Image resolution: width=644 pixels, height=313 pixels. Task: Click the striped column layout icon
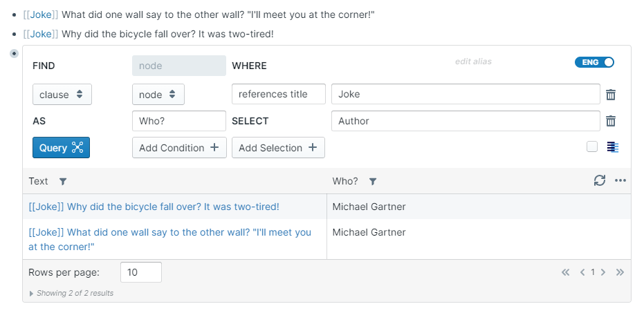click(x=612, y=147)
